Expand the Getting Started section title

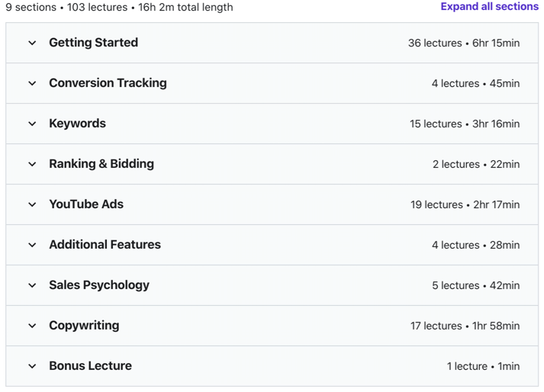(x=93, y=42)
